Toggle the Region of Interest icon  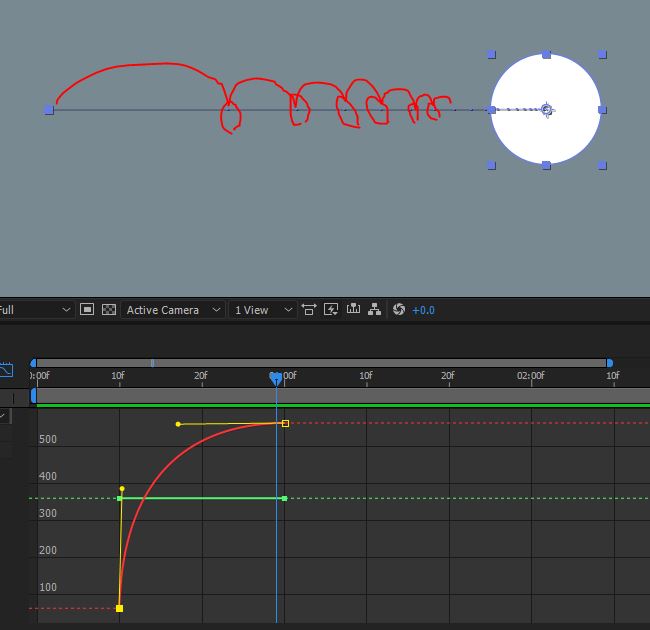[x=87, y=309]
